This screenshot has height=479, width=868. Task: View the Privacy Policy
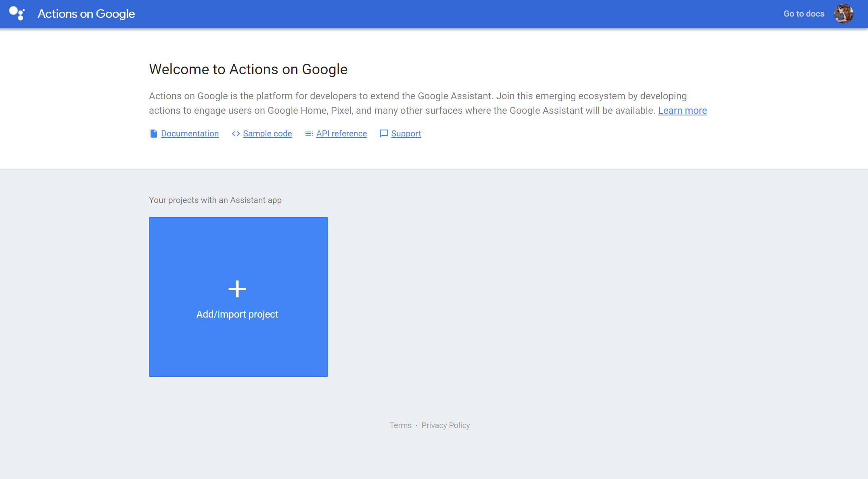[446, 425]
